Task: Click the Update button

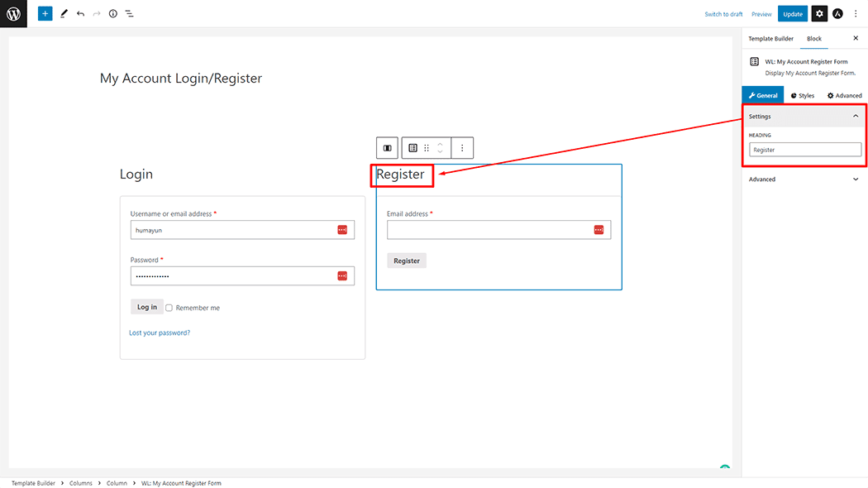Action: (792, 13)
